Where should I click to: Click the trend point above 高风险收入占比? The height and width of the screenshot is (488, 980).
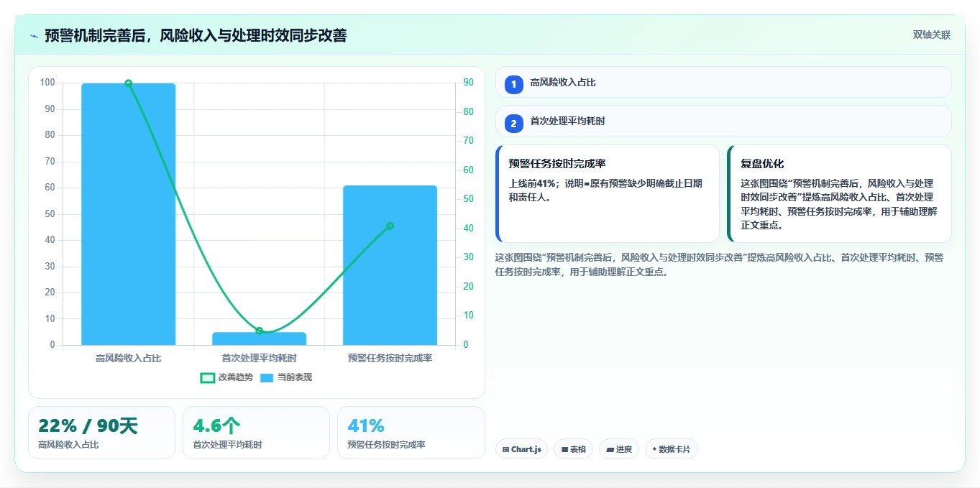click(x=129, y=83)
